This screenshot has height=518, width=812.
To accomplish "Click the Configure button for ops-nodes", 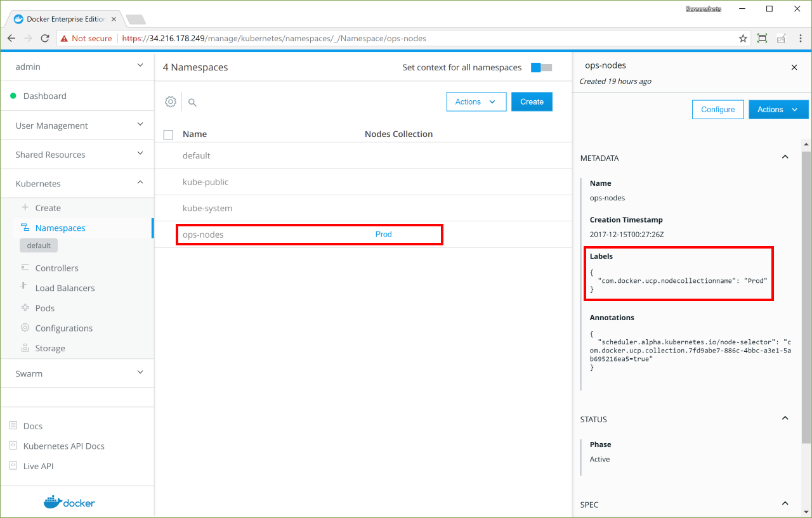I will pyautogui.click(x=717, y=110).
